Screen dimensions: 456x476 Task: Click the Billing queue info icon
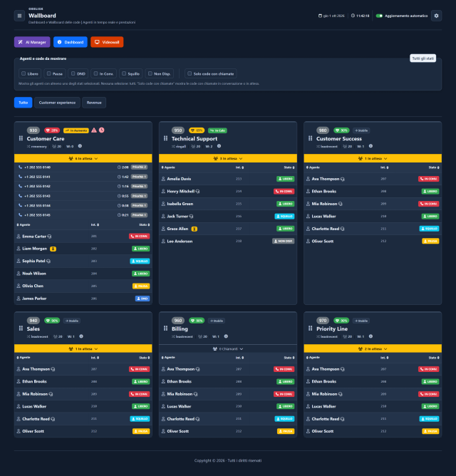(226, 336)
